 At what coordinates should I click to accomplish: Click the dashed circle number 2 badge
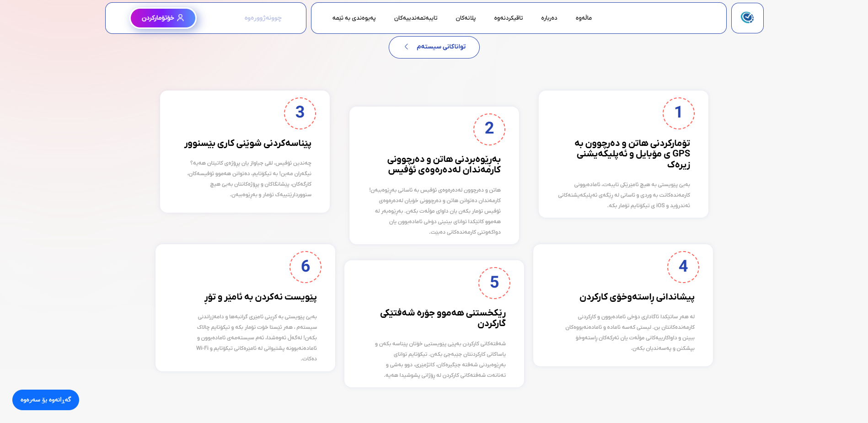(x=489, y=129)
